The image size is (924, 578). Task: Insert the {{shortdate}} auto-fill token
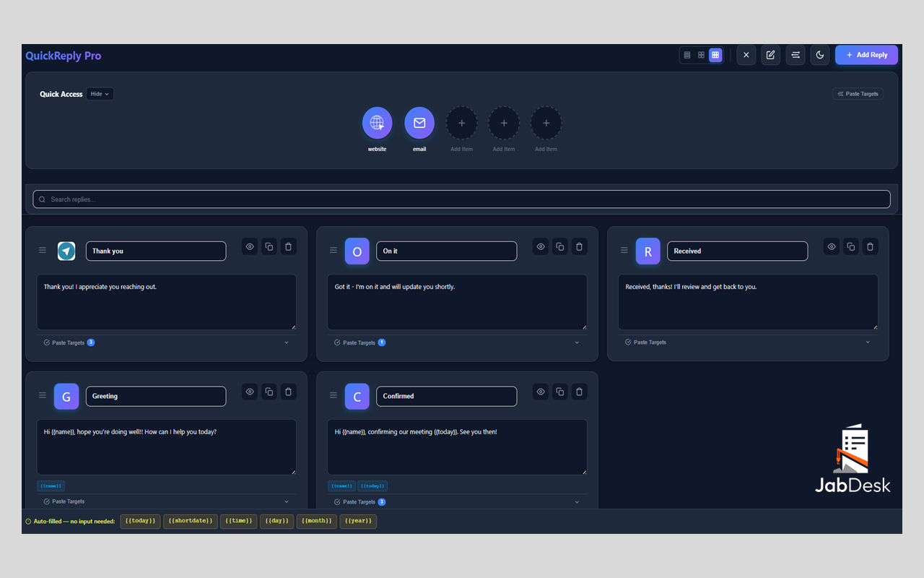tap(190, 521)
